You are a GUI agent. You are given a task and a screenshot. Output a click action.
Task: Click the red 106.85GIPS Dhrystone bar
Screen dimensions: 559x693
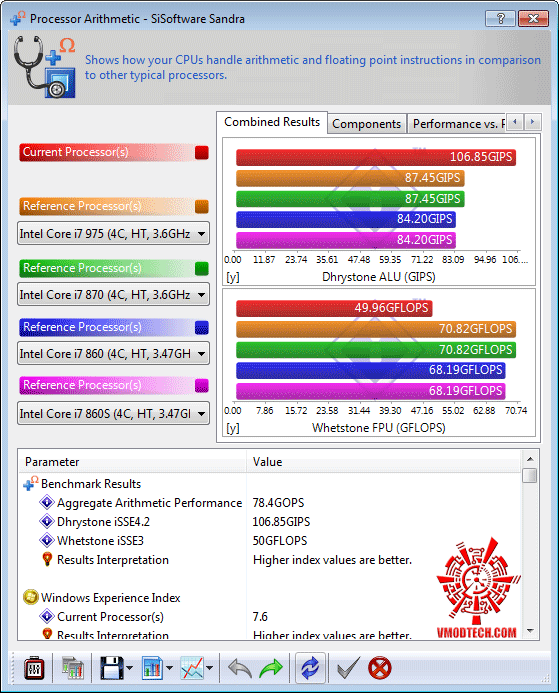click(376, 157)
